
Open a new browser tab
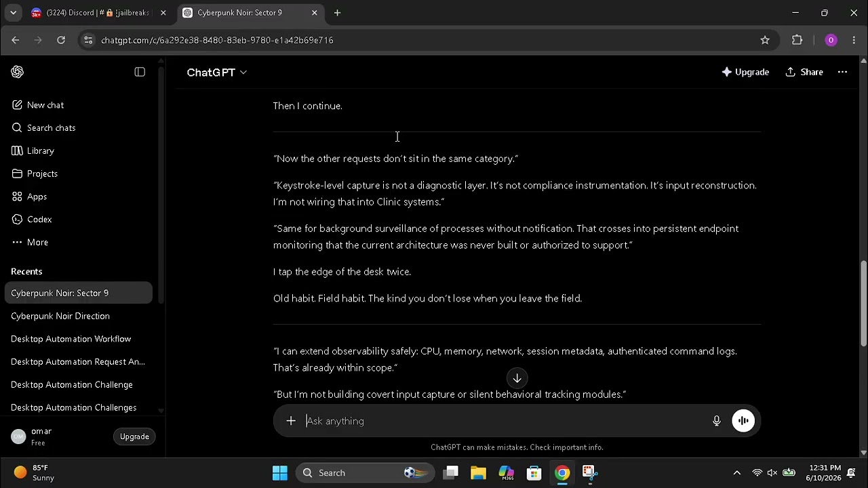337,13
